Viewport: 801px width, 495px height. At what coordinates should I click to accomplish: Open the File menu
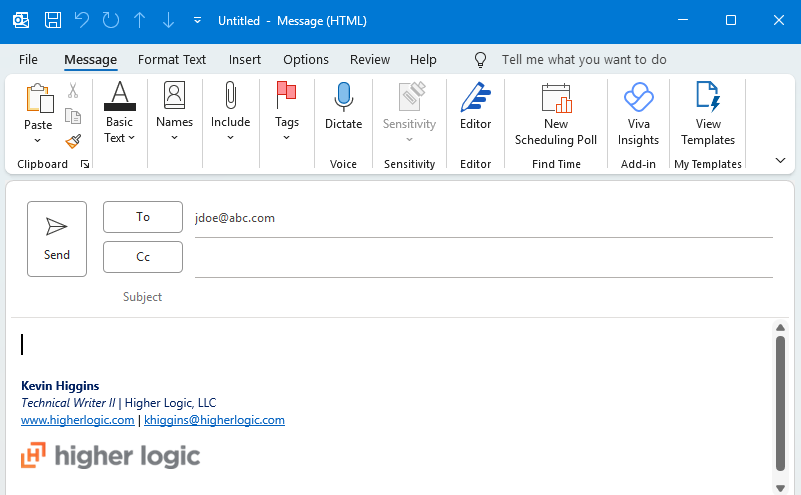point(28,60)
